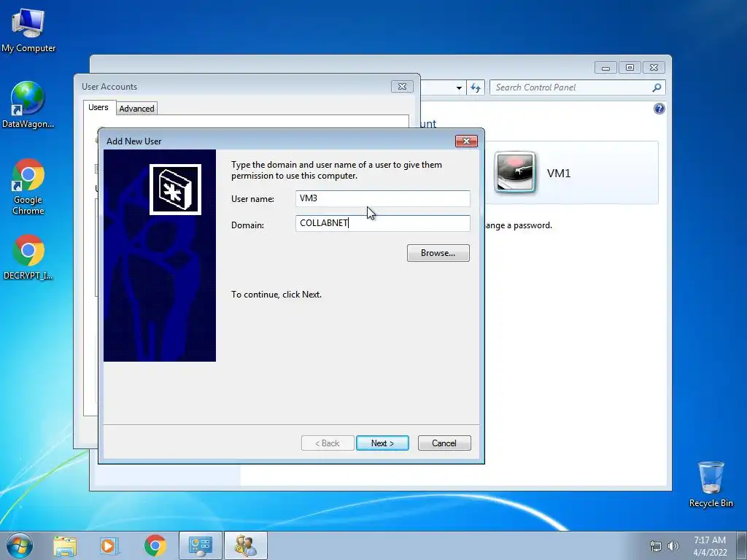This screenshot has width=747, height=560.
Task: Switch to Control Panel taskbar button
Action: [x=200, y=545]
